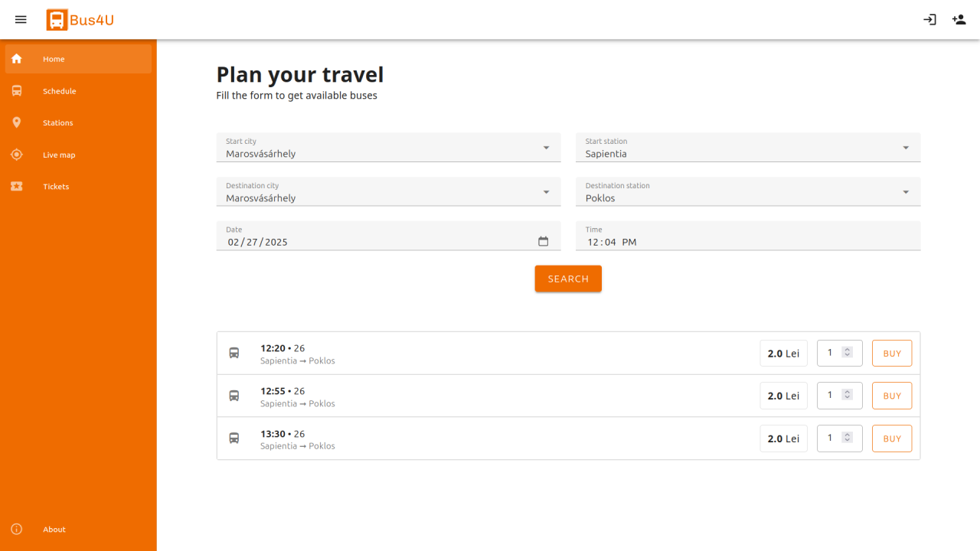Open the Destination station dropdown

tap(905, 192)
